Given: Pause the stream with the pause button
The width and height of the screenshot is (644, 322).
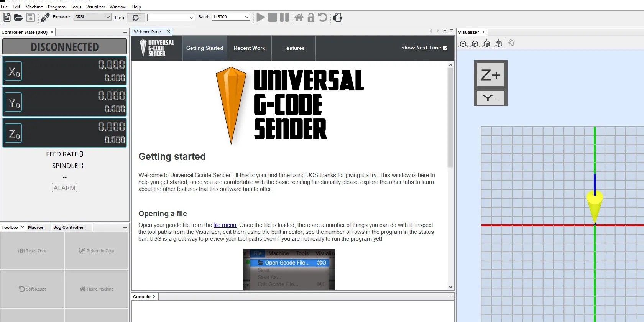Looking at the screenshot, I should (284, 17).
